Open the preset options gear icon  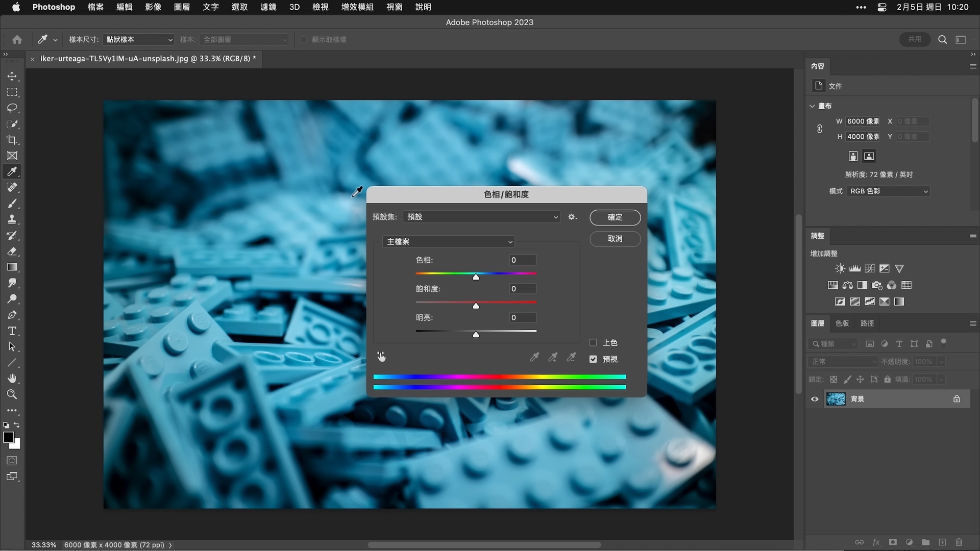coord(572,217)
